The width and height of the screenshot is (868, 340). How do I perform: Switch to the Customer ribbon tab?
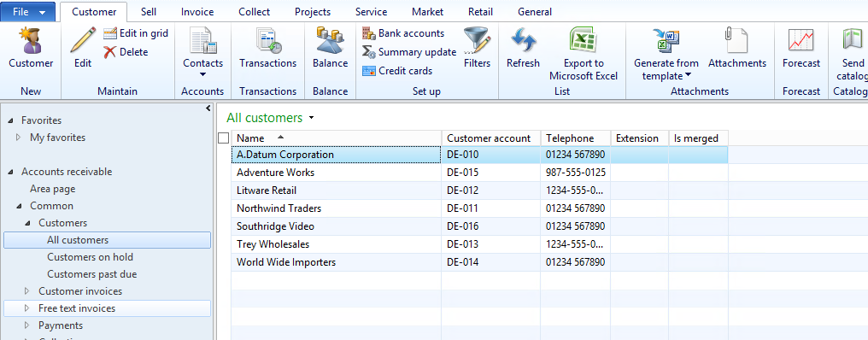94,12
